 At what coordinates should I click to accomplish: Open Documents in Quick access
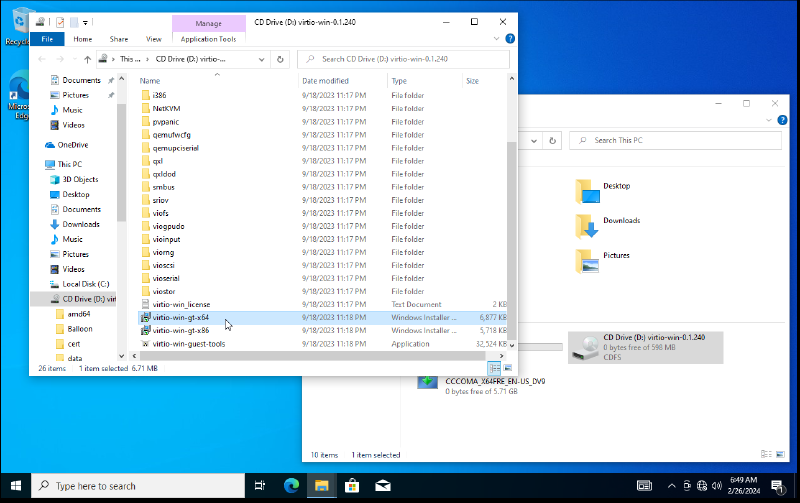coord(81,80)
